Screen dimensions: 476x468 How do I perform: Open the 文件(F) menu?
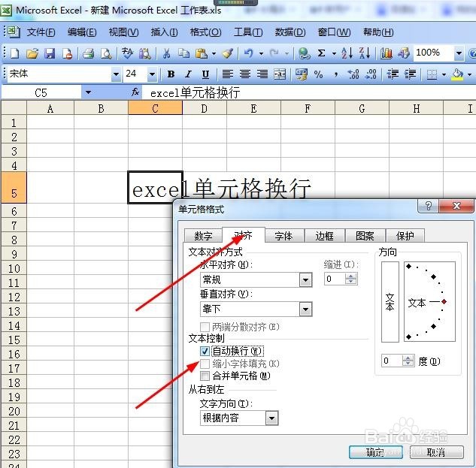(41, 32)
